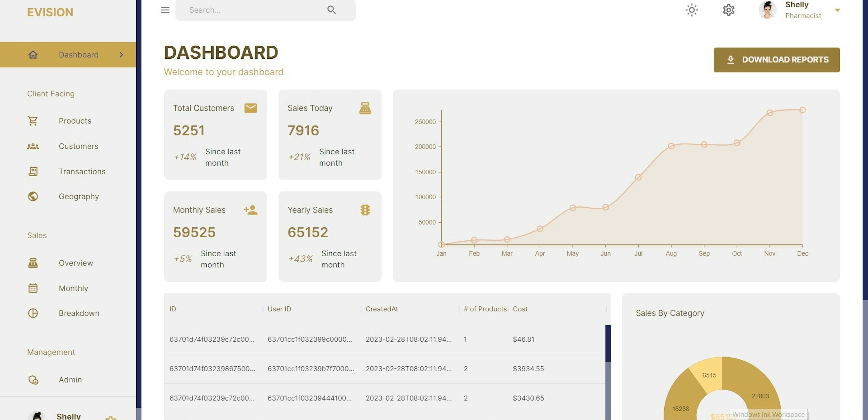
Task: Open the Shelly profile dropdown arrow
Action: (x=837, y=10)
